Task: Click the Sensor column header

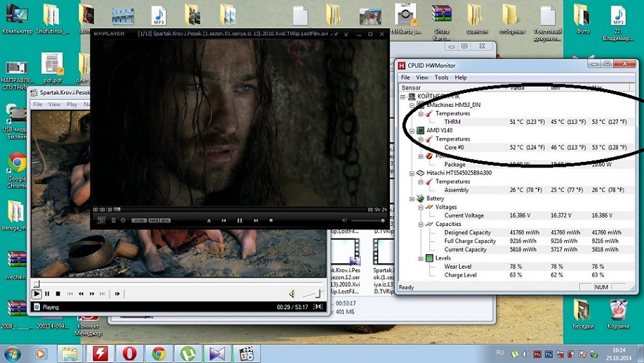Action: click(x=453, y=87)
